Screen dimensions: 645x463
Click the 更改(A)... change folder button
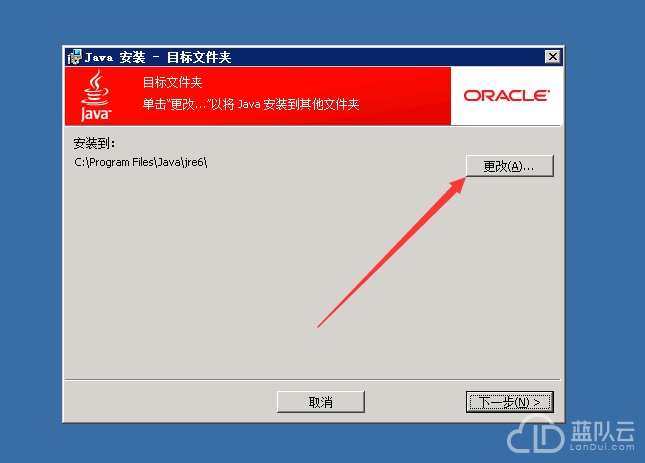click(510, 166)
